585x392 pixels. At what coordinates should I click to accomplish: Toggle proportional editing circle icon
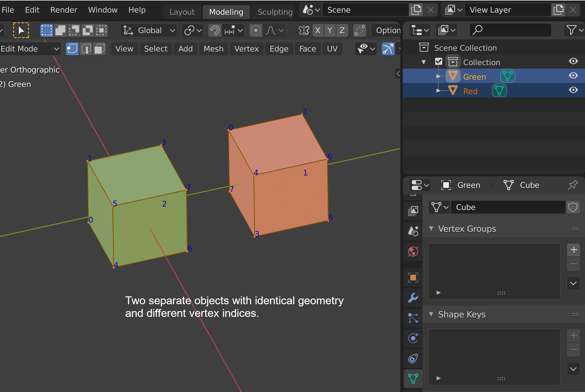coord(255,30)
